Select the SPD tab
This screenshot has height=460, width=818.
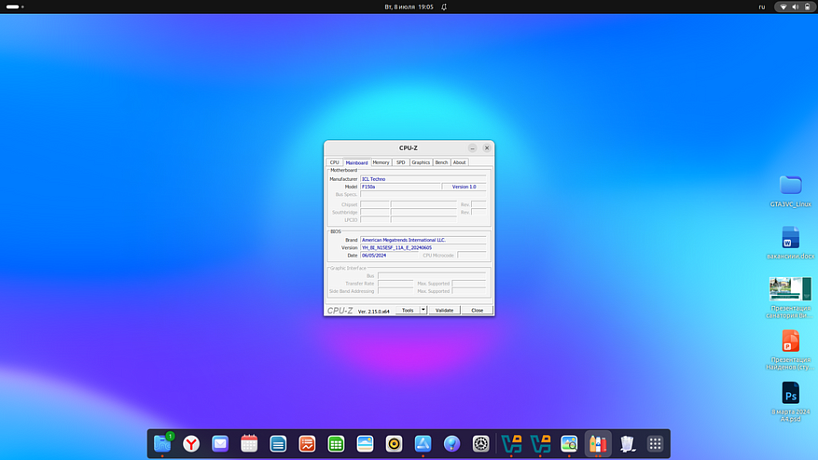point(401,162)
